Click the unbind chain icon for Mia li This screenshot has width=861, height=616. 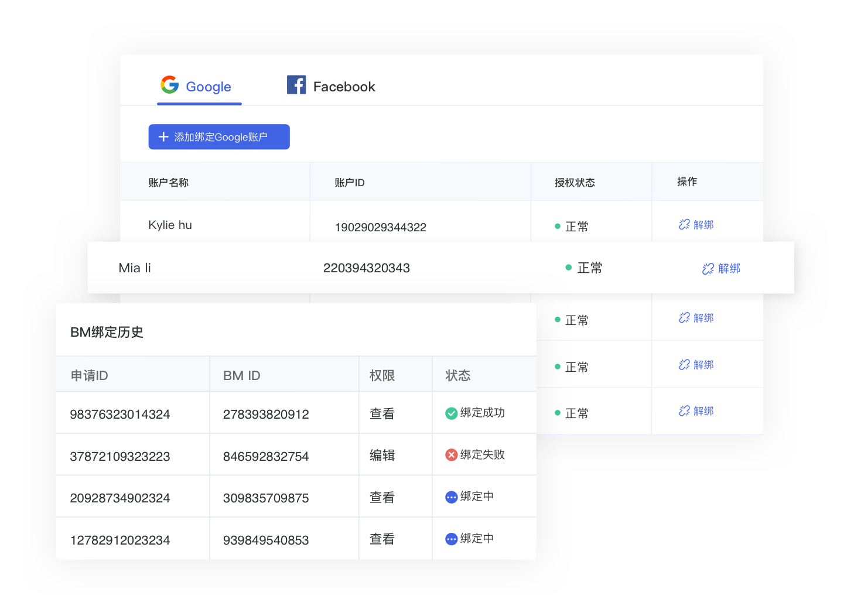point(708,269)
